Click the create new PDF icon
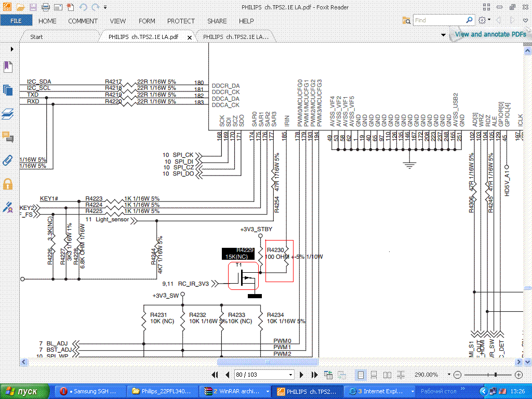Image resolution: width=532 pixels, height=399 pixels. 70,7
